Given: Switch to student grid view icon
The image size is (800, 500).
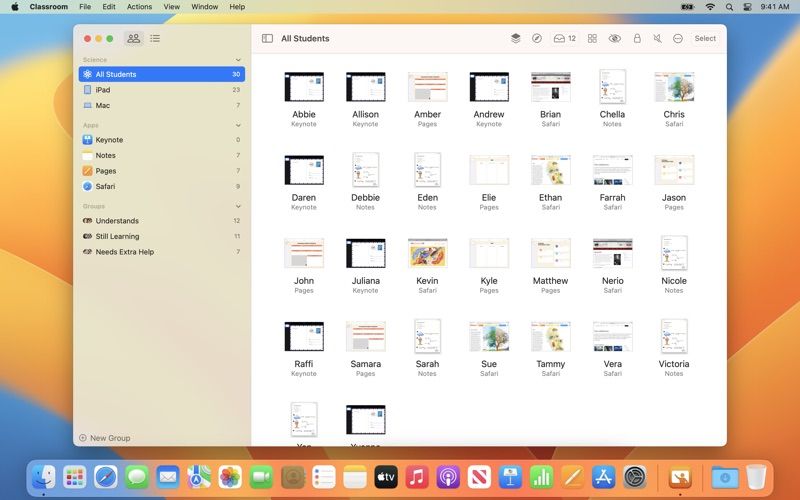Looking at the screenshot, I should click(134, 38).
